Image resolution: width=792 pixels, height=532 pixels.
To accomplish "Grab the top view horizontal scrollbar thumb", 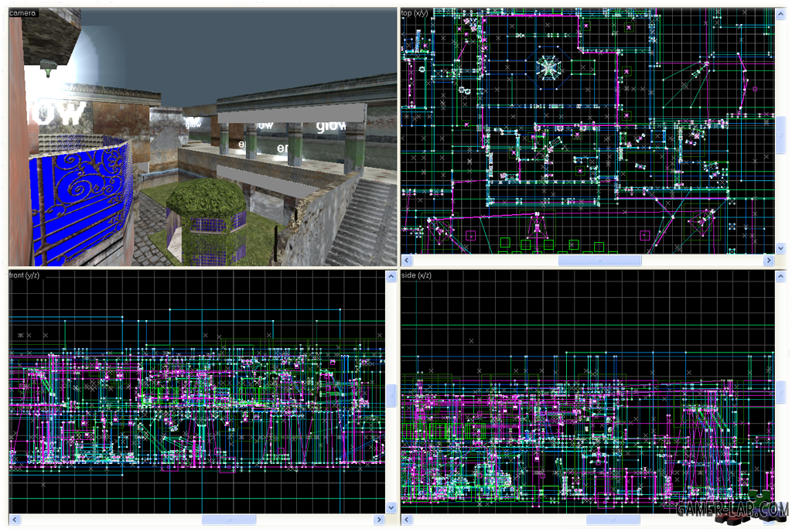I will (x=599, y=261).
